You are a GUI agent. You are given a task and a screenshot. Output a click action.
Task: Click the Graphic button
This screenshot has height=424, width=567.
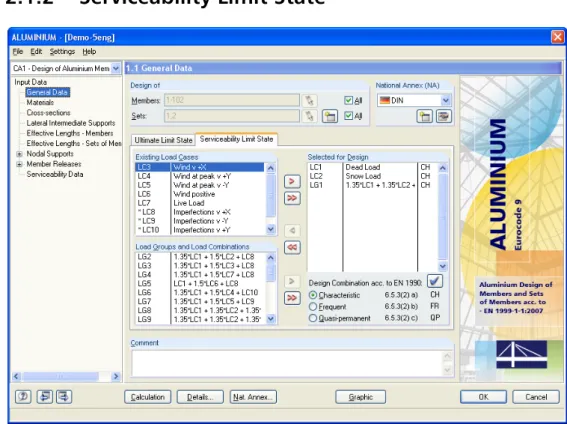click(x=361, y=397)
